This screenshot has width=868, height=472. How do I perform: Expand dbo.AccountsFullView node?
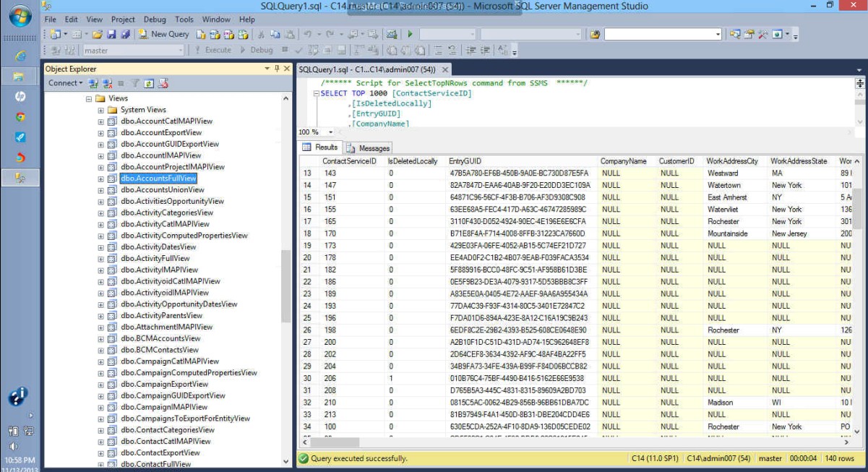pyautogui.click(x=101, y=179)
